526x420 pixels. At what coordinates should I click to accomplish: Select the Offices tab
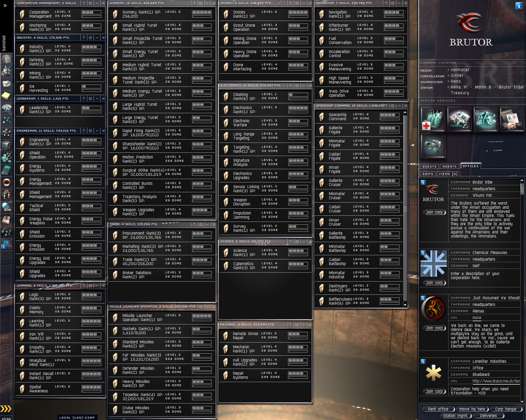(x=470, y=166)
